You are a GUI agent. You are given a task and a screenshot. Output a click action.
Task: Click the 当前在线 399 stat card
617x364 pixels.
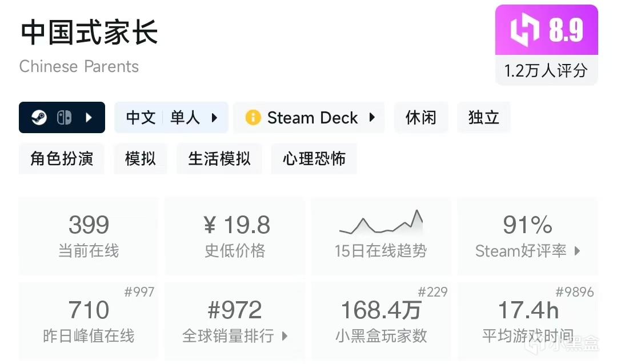coord(89,235)
